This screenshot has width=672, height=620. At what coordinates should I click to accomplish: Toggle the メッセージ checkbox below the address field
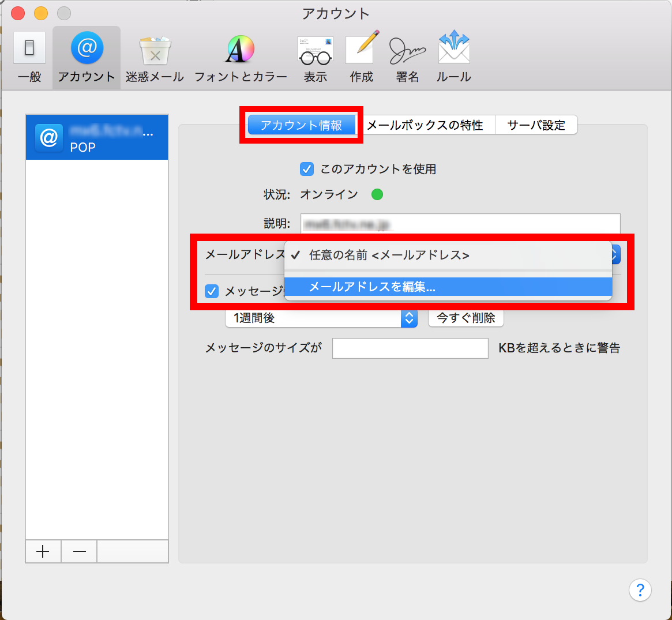click(x=212, y=291)
